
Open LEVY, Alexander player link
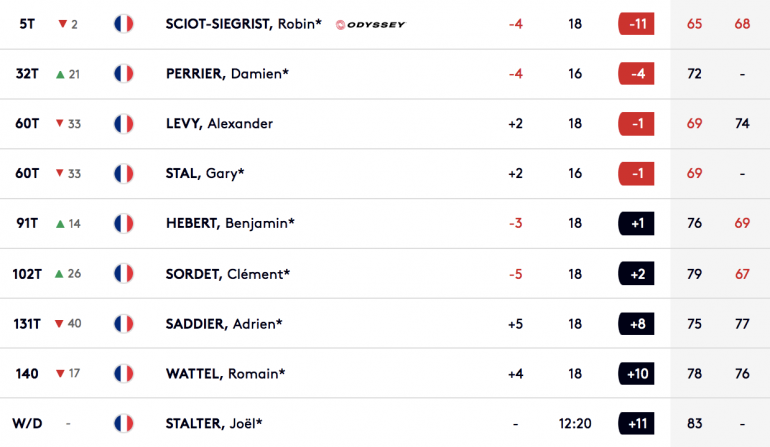pyautogui.click(x=219, y=123)
